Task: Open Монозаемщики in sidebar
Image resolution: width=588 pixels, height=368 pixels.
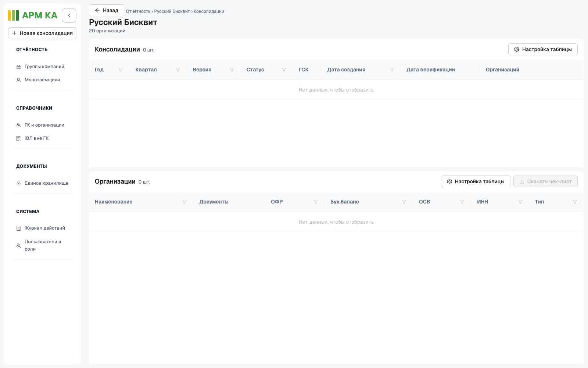Action: 42,80
